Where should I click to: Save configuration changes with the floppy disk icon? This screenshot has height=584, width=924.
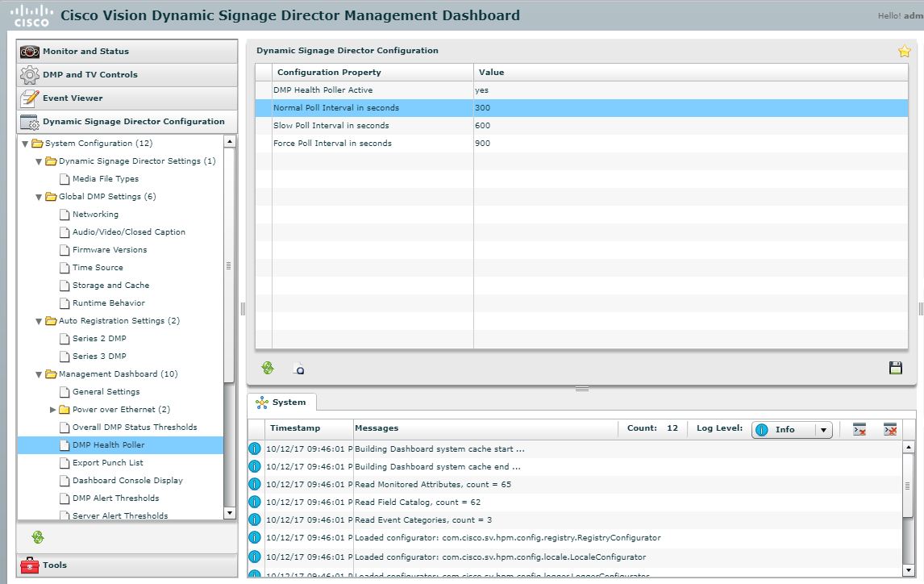pyautogui.click(x=895, y=367)
